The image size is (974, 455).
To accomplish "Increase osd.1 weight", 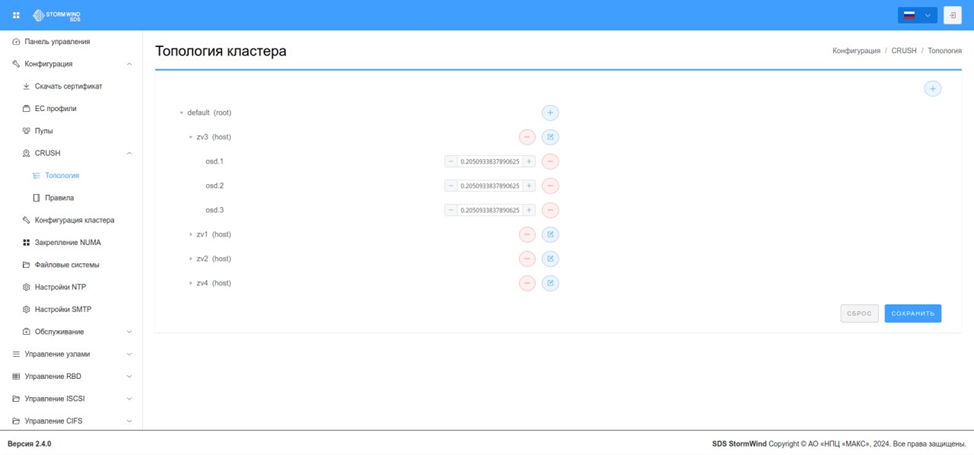I will [529, 162].
